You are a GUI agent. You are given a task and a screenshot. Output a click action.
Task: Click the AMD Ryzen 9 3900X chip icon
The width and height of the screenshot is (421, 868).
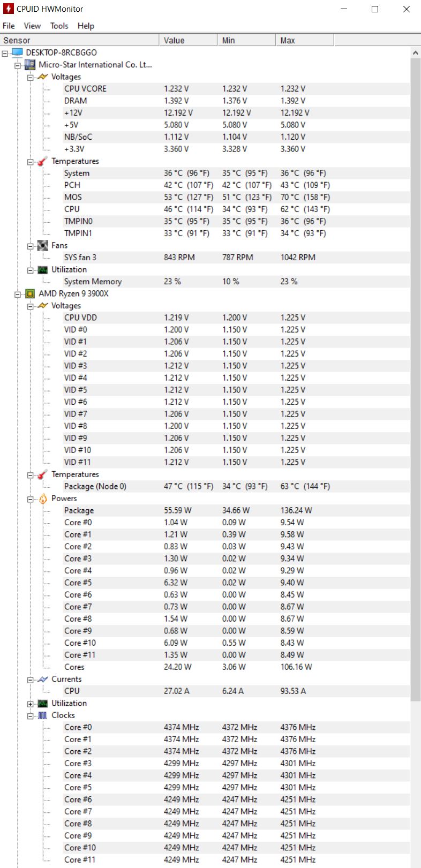(x=30, y=293)
